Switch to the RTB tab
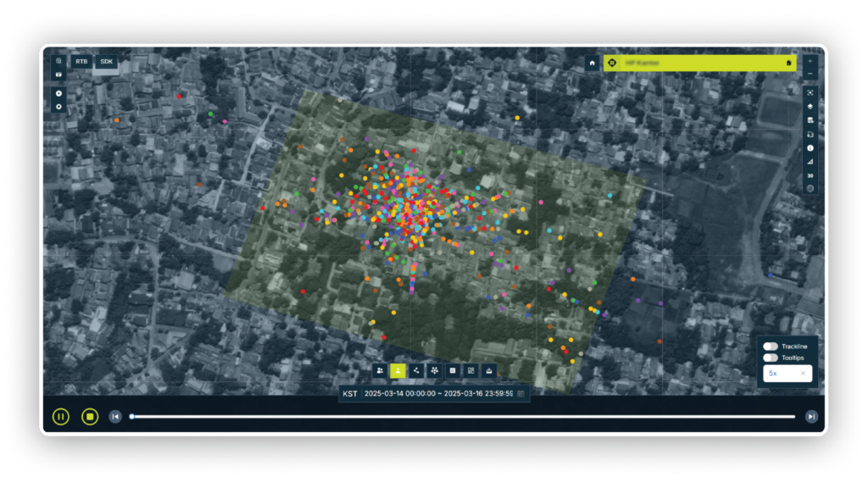The height and width of the screenshot is (488, 868). tap(81, 62)
